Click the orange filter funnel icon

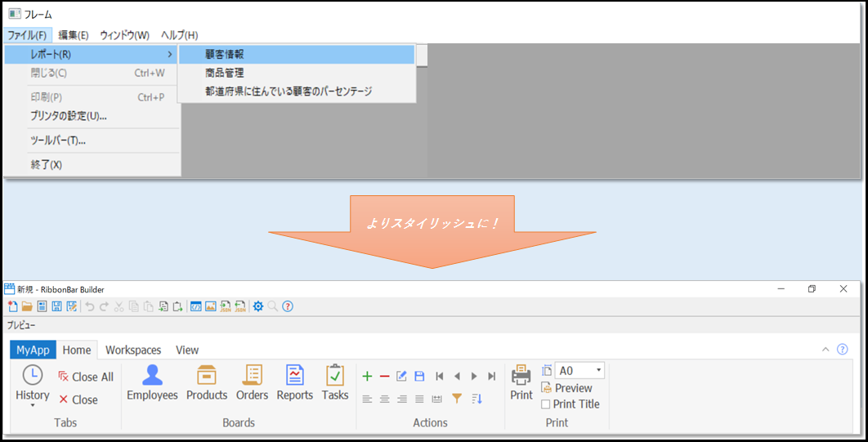pyautogui.click(x=457, y=399)
